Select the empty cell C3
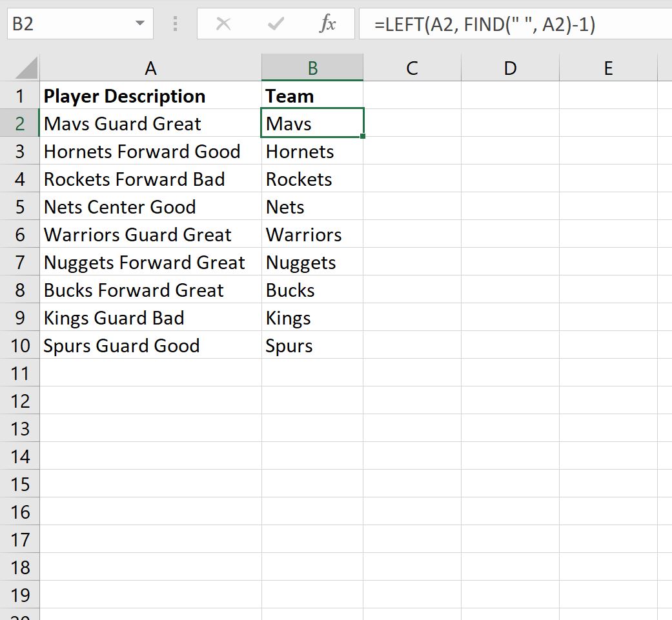672x620 pixels. coord(411,151)
